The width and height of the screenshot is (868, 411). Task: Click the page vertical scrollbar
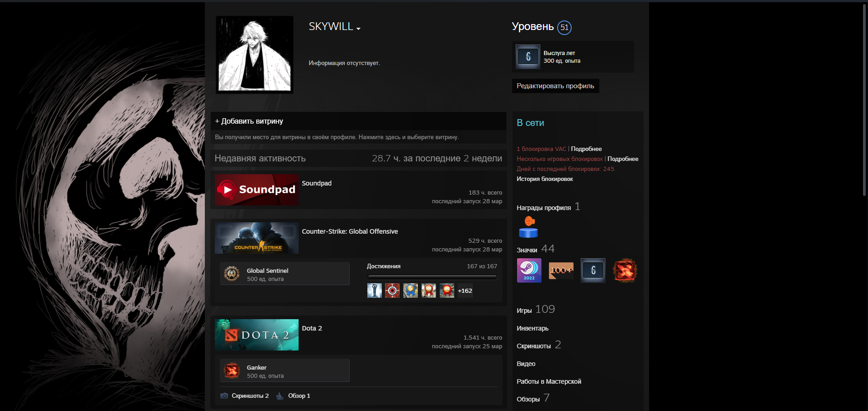pos(864,100)
